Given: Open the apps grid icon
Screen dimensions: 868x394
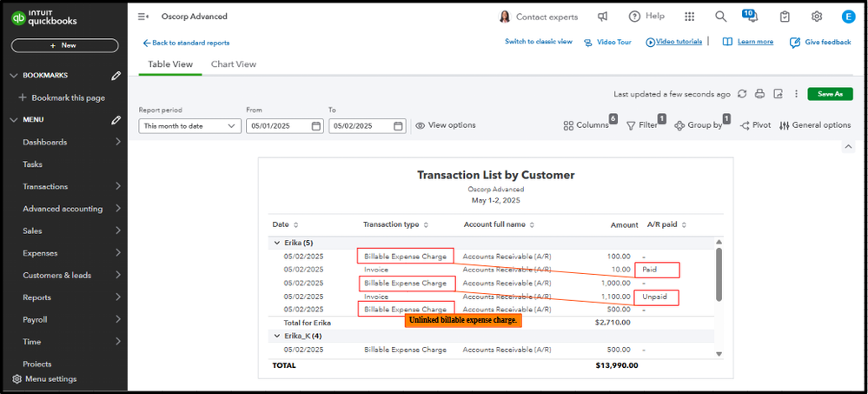Looking at the screenshot, I should pyautogui.click(x=689, y=17).
